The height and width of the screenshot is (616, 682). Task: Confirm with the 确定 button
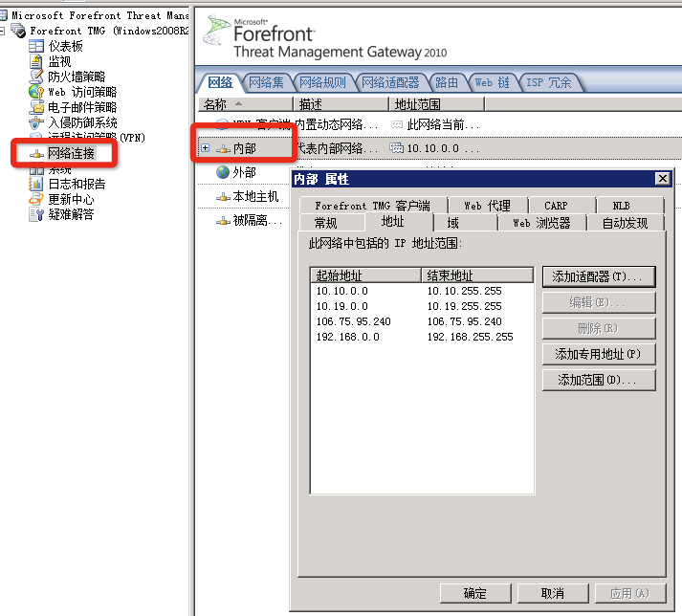pos(475,593)
